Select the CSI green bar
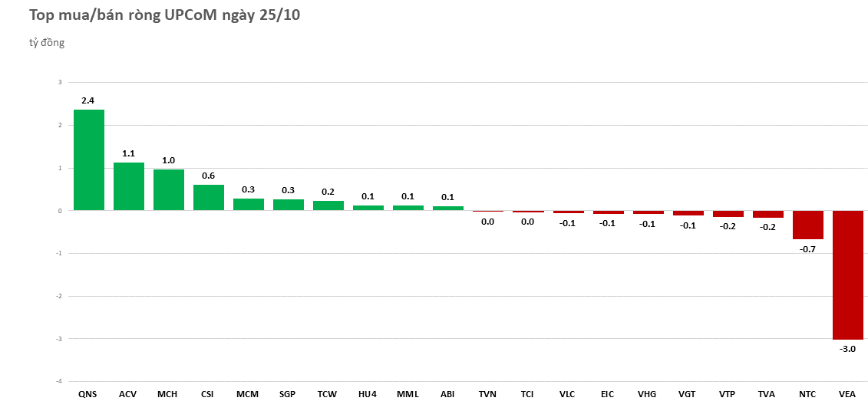868x401 pixels. coord(208,197)
